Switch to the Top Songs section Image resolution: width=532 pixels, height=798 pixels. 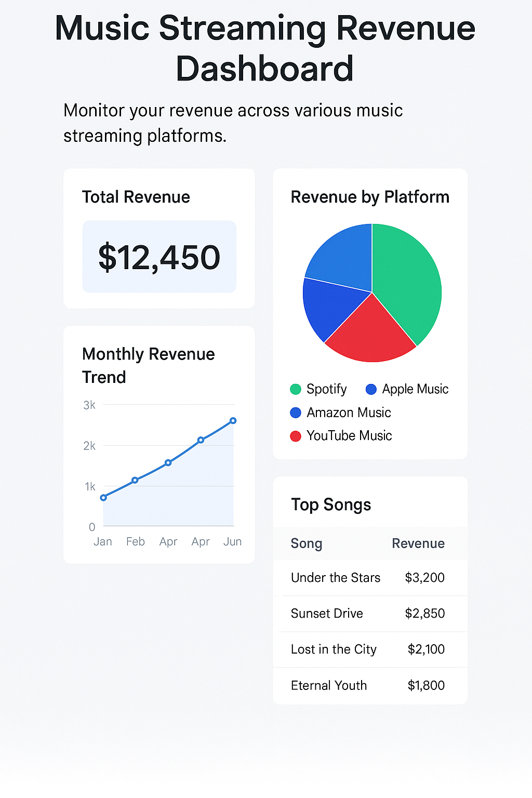pos(331,504)
